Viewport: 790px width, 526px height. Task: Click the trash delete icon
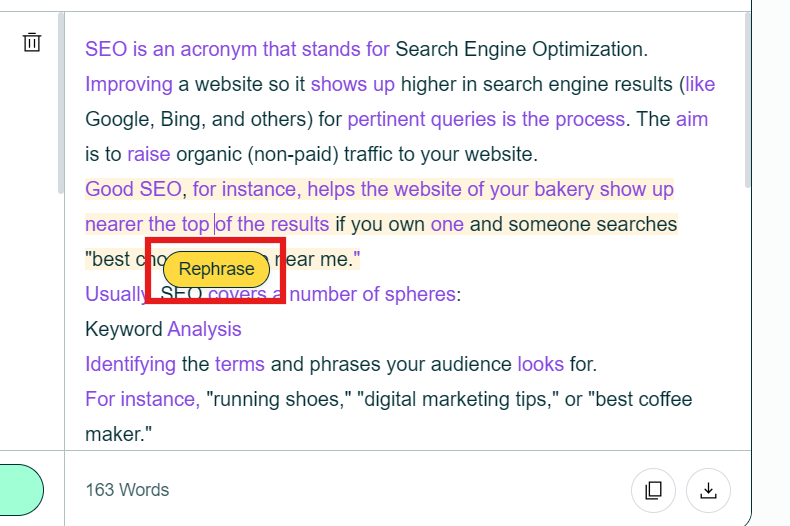click(x=32, y=42)
